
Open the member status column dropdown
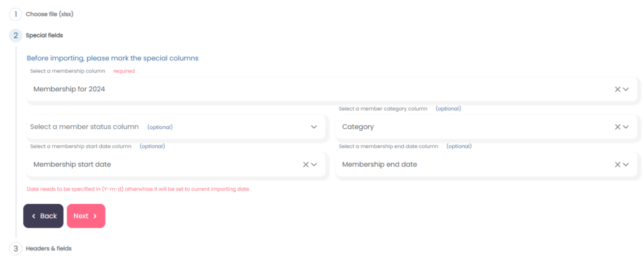[176, 127]
